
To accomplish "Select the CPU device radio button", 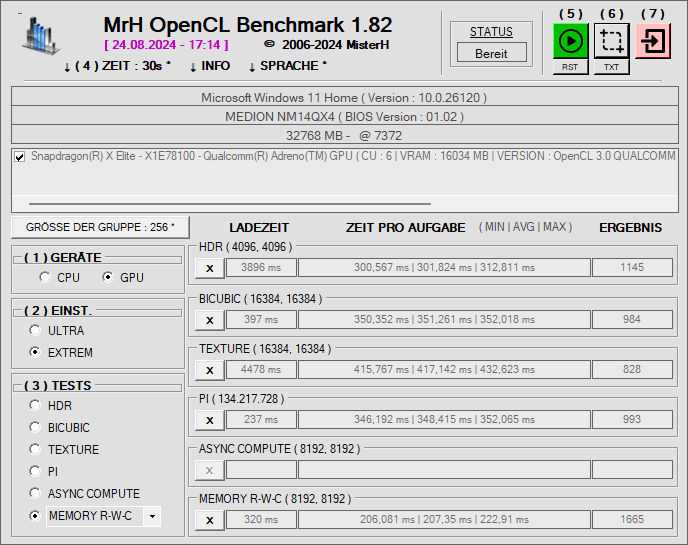I will click(x=45, y=277).
